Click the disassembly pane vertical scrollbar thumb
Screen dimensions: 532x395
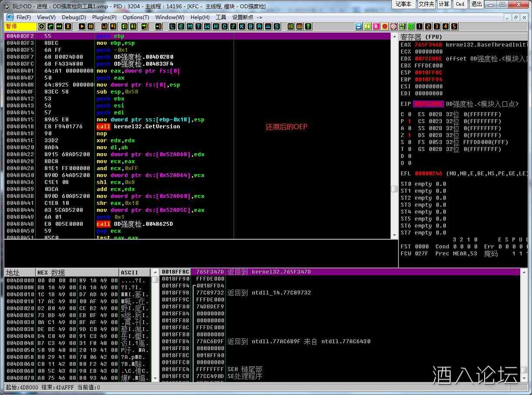point(394,189)
